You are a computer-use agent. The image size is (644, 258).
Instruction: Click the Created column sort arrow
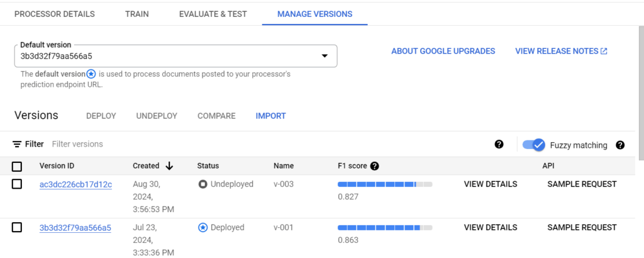click(169, 166)
